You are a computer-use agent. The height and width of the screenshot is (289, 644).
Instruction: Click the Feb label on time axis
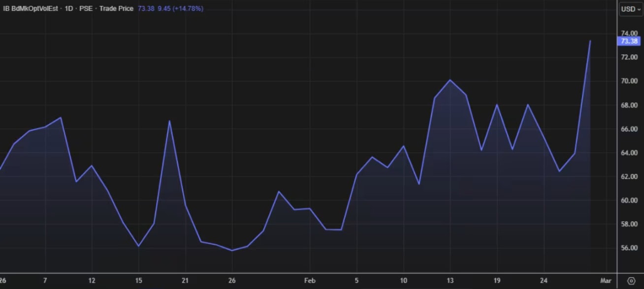pos(309,281)
